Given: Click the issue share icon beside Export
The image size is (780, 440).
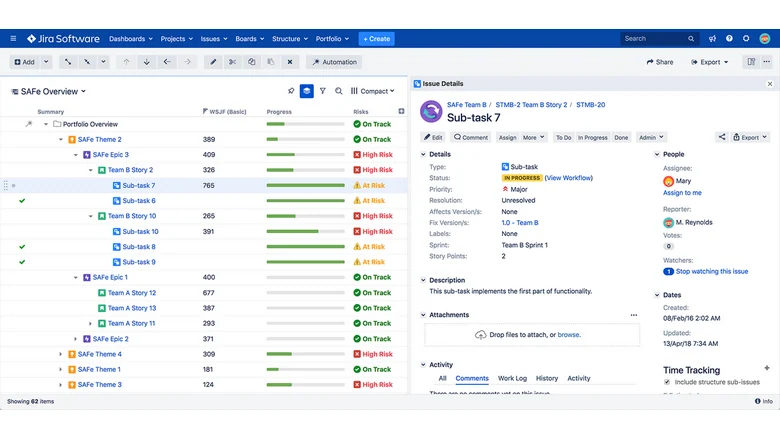Looking at the screenshot, I should (x=722, y=137).
